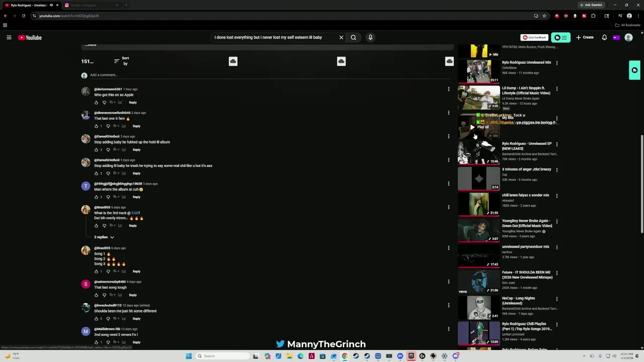The image size is (644, 362).
Task: Dislike the '2nd song need 2 verses' comment
Action: click(x=108, y=342)
